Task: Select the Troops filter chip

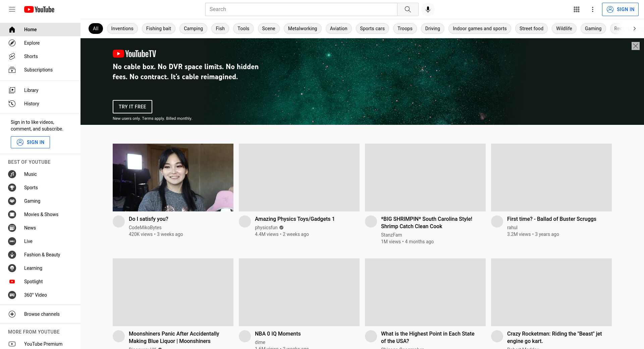Action: coord(405,29)
